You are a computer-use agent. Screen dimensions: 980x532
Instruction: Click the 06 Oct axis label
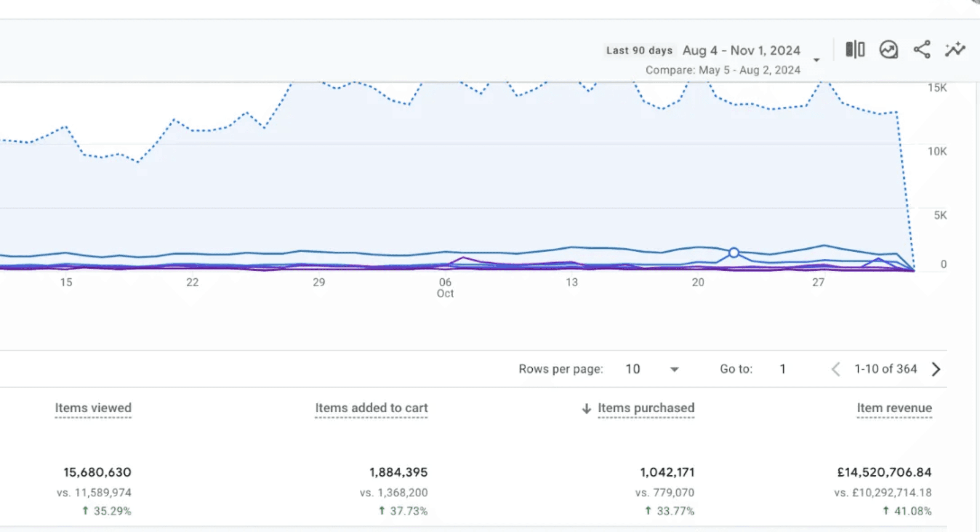coord(445,288)
